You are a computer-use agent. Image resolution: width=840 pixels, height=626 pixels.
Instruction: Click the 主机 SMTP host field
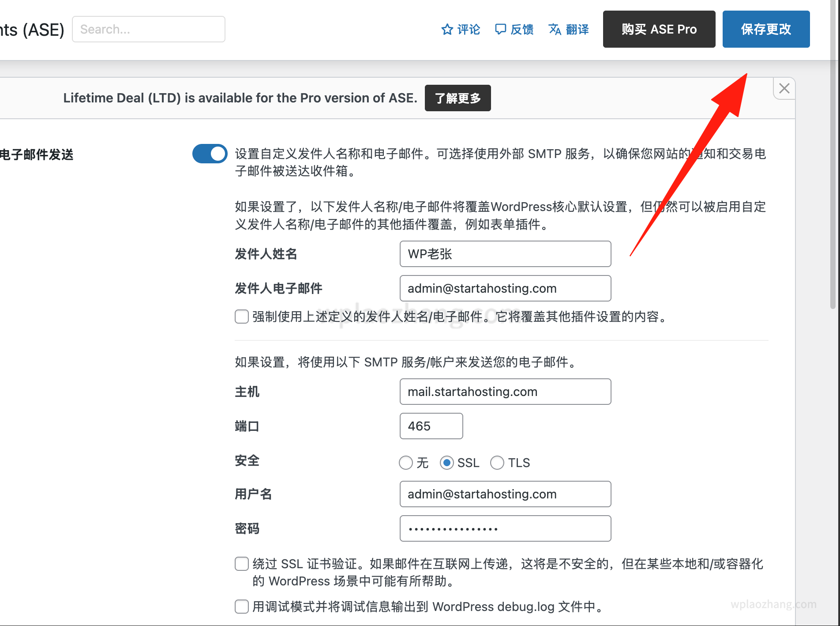point(505,392)
